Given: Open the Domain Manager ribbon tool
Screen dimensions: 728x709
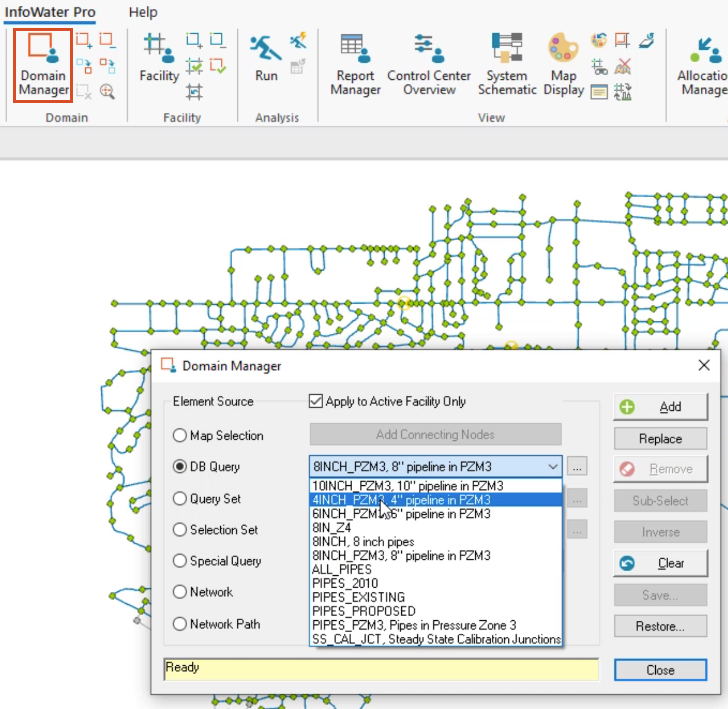Looking at the screenshot, I should coord(43,65).
